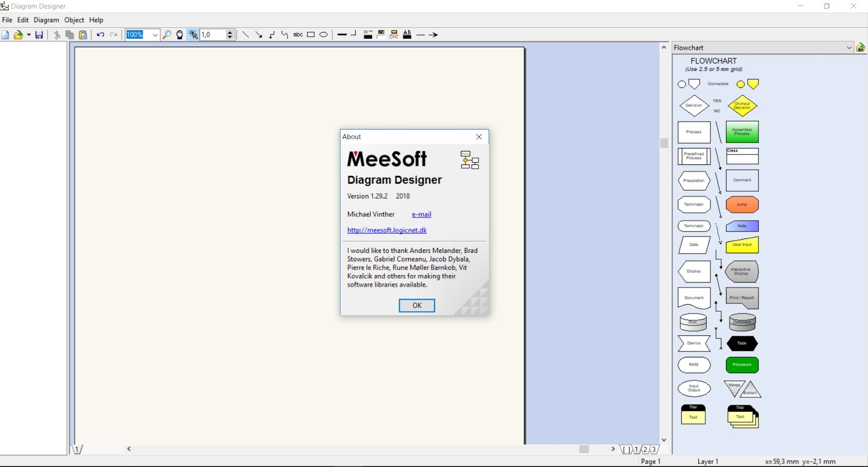
Task: Open the Edit menu
Action: [x=23, y=20]
